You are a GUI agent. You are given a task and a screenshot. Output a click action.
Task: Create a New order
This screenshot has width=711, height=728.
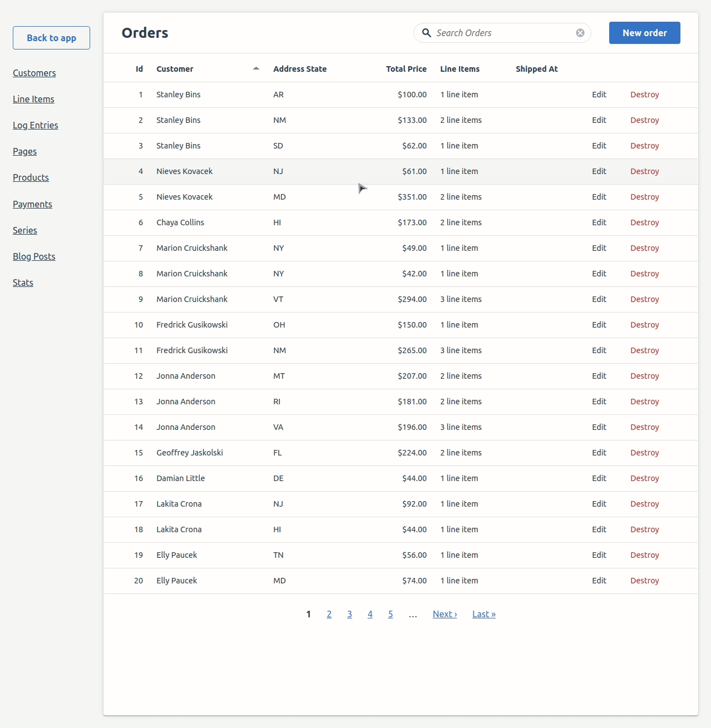pyautogui.click(x=645, y=33)
